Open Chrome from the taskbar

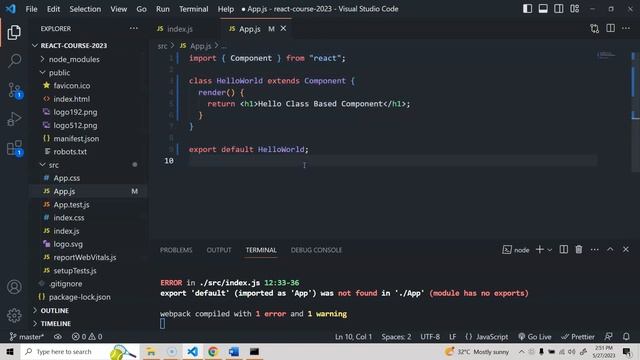tap(213, 351)
